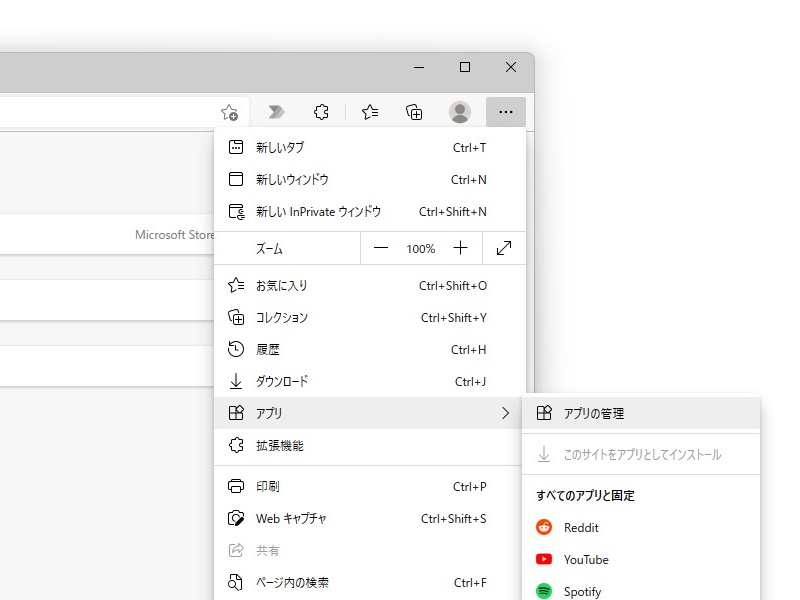Add current page to favorites star icon

click(230, 112)
